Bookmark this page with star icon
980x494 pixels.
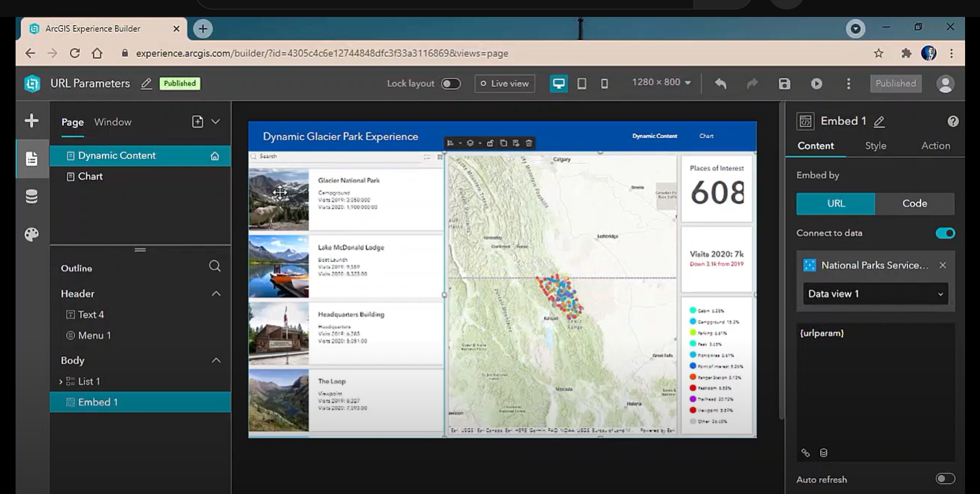pyautogui.click(x=878, y=53)
